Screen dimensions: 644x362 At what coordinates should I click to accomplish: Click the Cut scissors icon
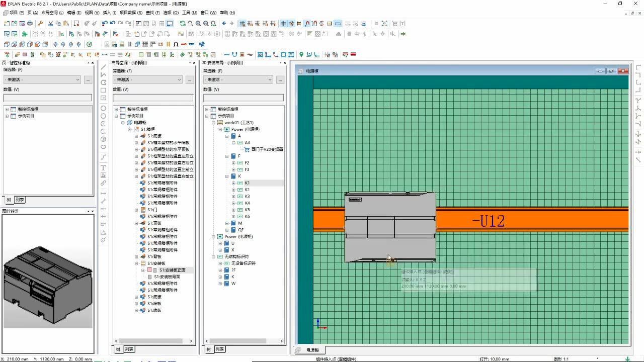click(x=50, y=24)
